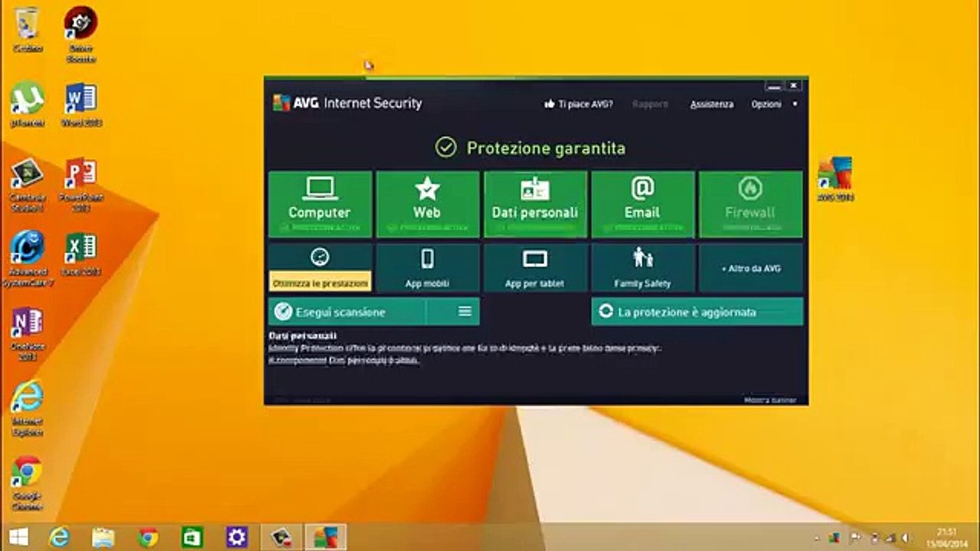Select the PowerPoint 2013 desktop icon
The image size is (980, 551).
coord(81,184)
